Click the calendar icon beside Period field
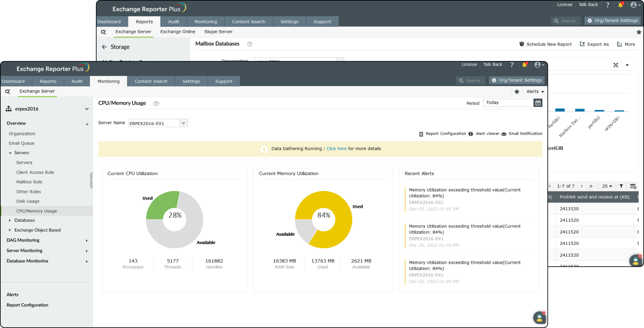Viewport: 644px width, 328px height. tap(538, 103)
